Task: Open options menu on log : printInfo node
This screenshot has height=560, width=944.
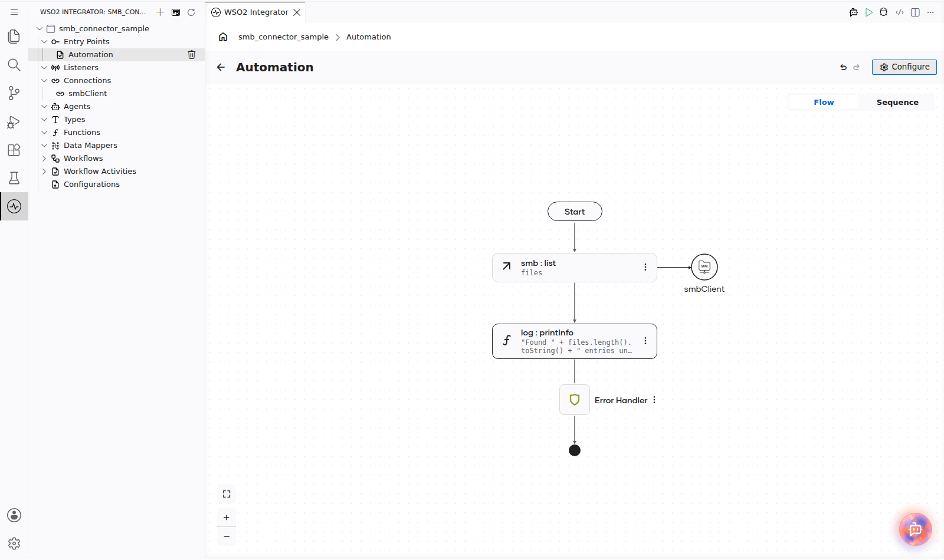Action: tap(645, 341)
